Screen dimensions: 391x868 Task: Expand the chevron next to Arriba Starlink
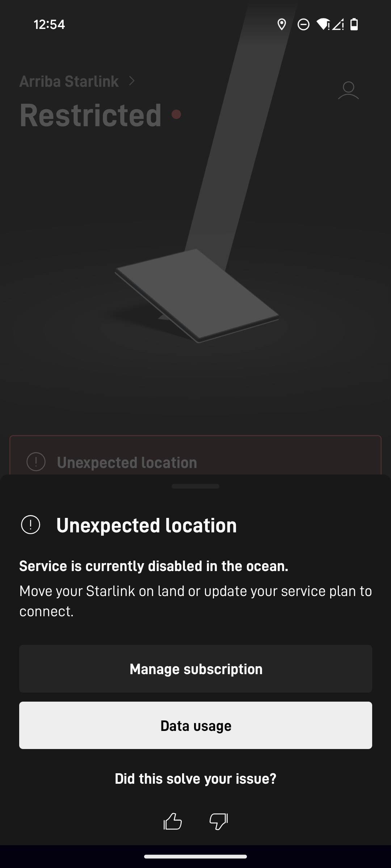[x=132, y=81]
